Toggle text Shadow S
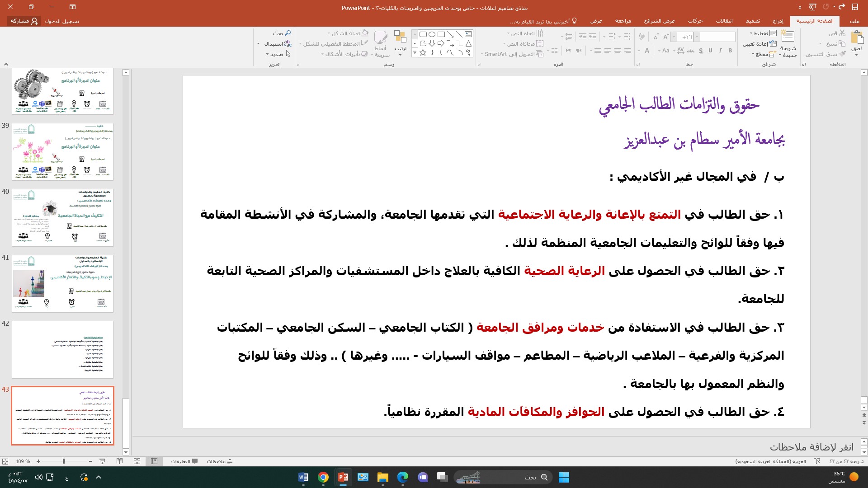The width and height of the screenshot is (868, 488). point(701,51)
